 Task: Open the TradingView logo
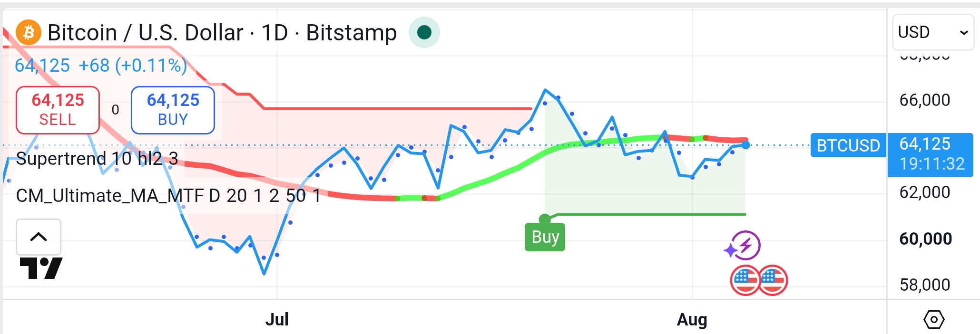point(41,268)
